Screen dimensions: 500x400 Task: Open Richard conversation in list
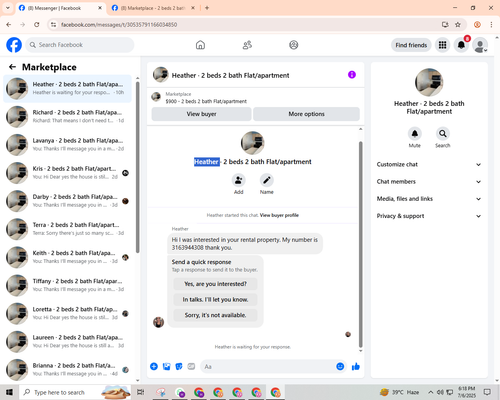pos(67,117)
